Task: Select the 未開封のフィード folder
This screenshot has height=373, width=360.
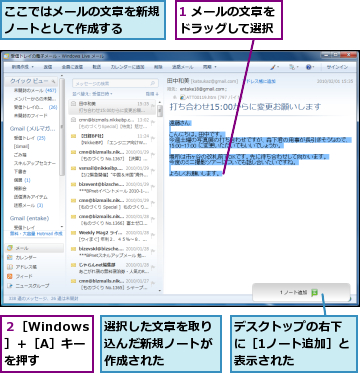Action: point(30,115)
